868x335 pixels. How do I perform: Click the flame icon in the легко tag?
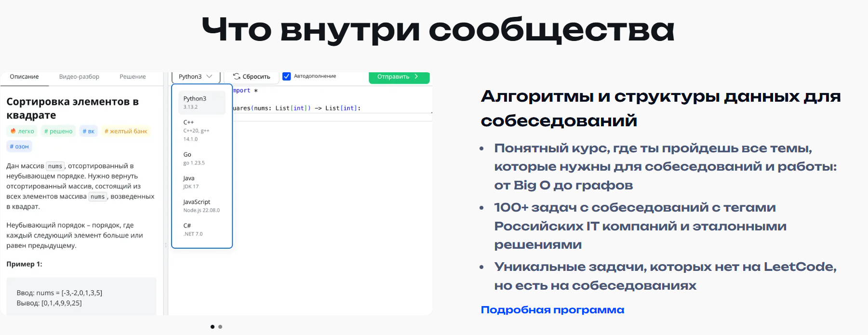pyautogui.click(x=13, y=131)
